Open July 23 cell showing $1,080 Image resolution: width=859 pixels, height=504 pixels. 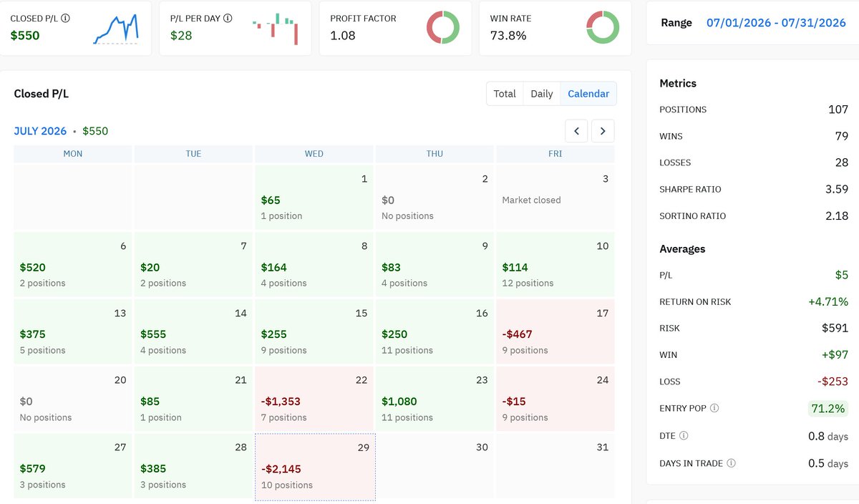435,399
